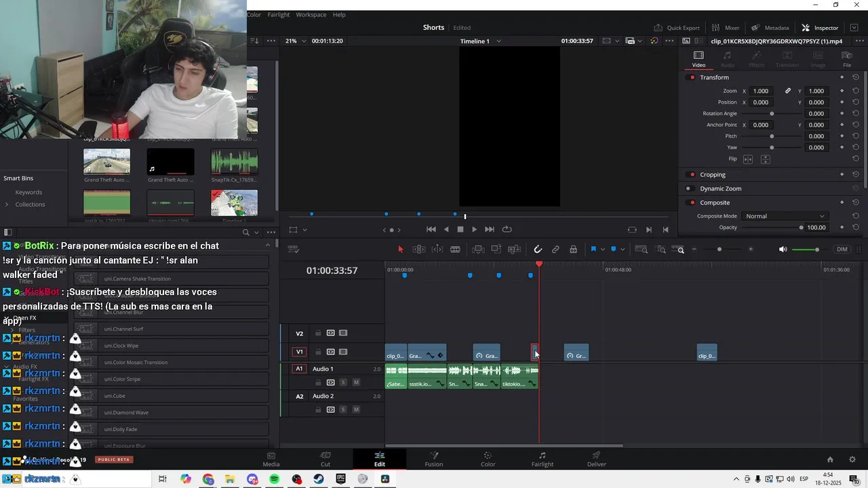Image resolution: width=868 pixels, height=488 pixels.
Task: Click the Custom Zoom icon
Action: point(678,249)
